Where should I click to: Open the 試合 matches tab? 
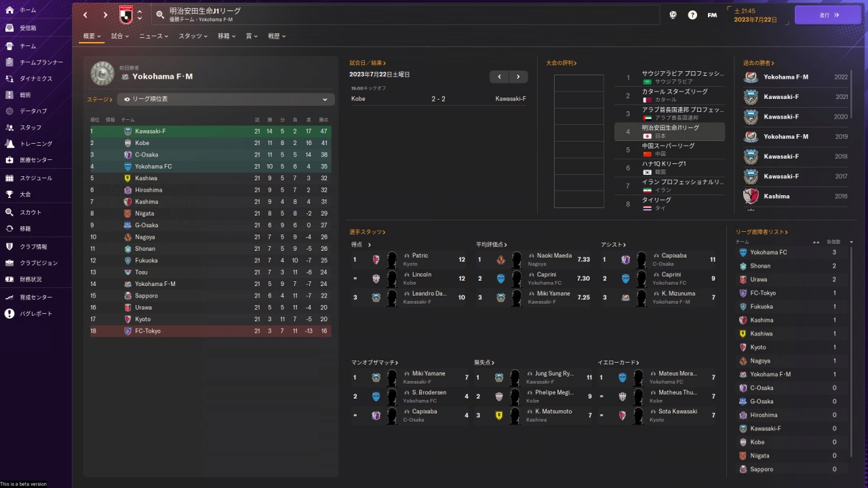121,36
